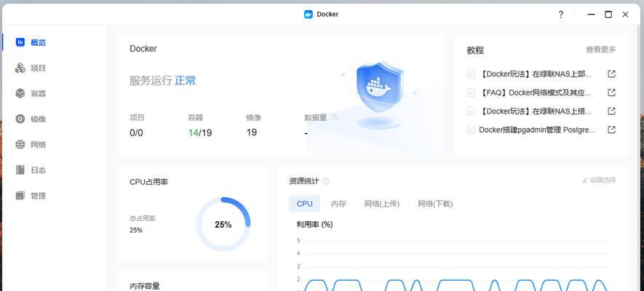
Task: Close the Docker window
Action: click(626, 15)
